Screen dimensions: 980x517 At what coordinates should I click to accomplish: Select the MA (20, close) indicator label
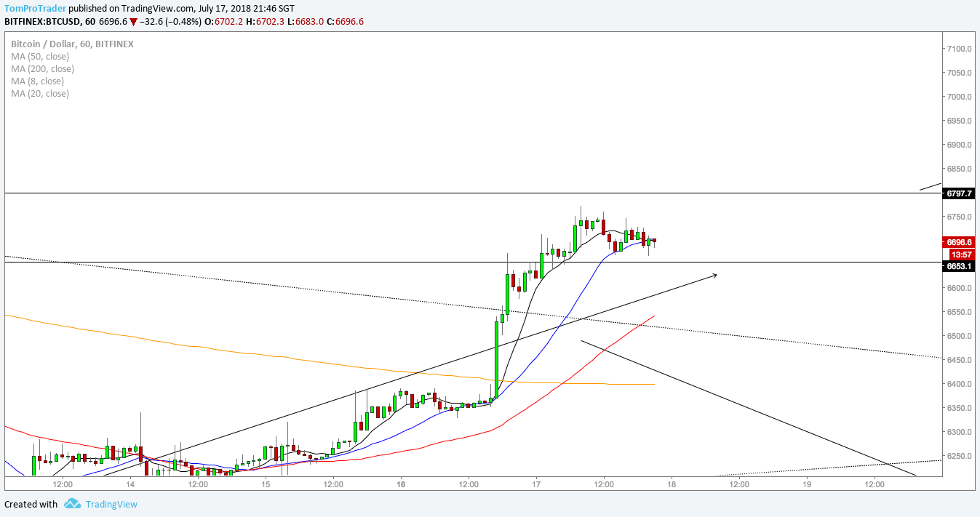point(40,94)
